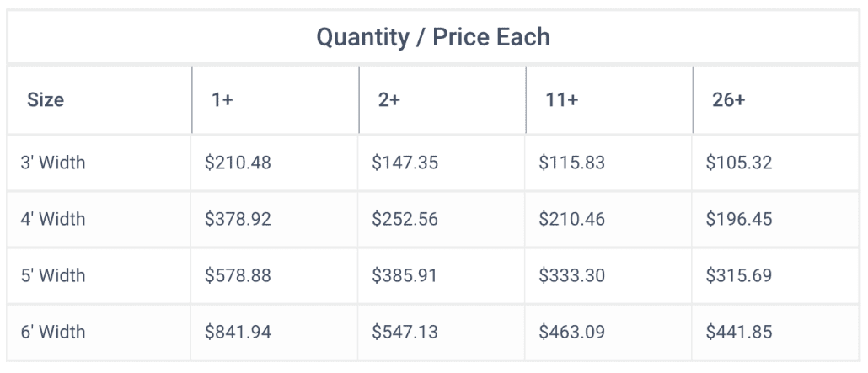Click the $105.32 price cell
The image size is (868, 373).
click(x=739, y=163)
